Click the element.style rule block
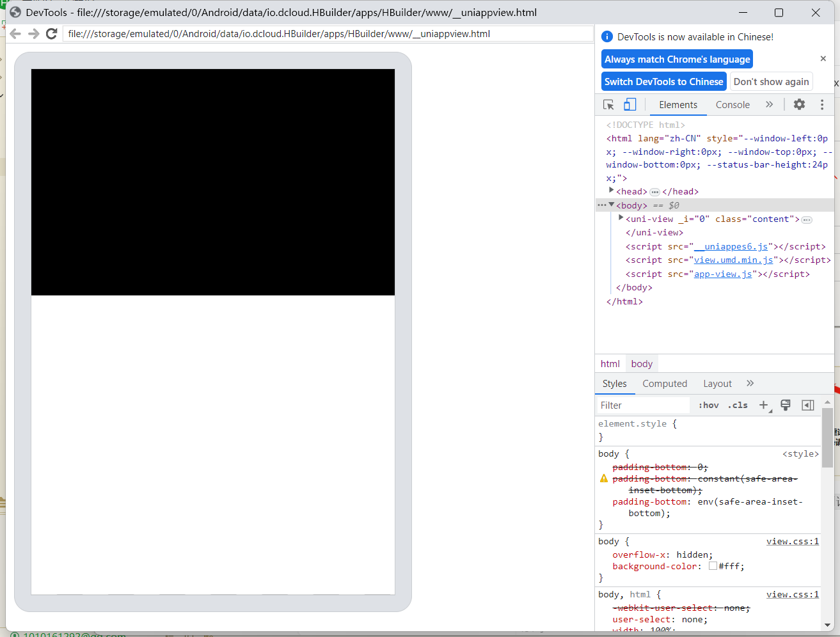The height and width of the screenshot is (637, 840). 708,430
